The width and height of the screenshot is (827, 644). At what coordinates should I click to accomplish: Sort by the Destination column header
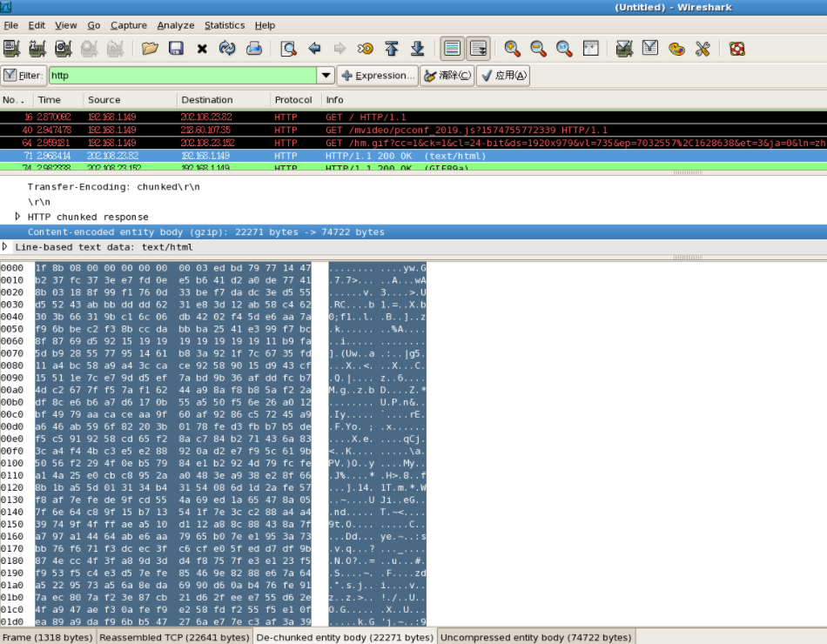click(x=224, y=100)
